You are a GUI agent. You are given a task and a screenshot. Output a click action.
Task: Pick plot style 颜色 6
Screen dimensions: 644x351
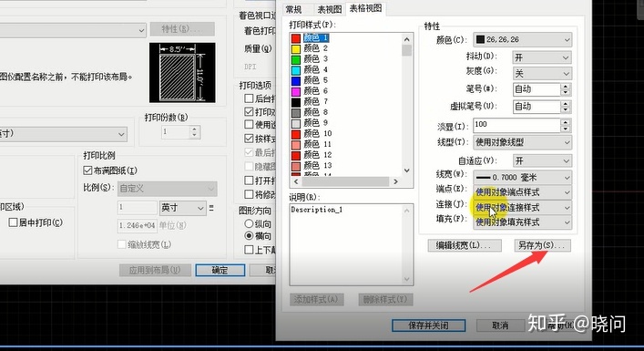tap(315, 91)
